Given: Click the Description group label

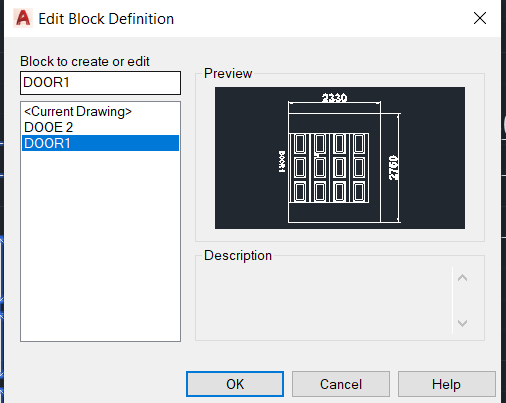Looking at the screenshot, I should [x=238, y=255].
